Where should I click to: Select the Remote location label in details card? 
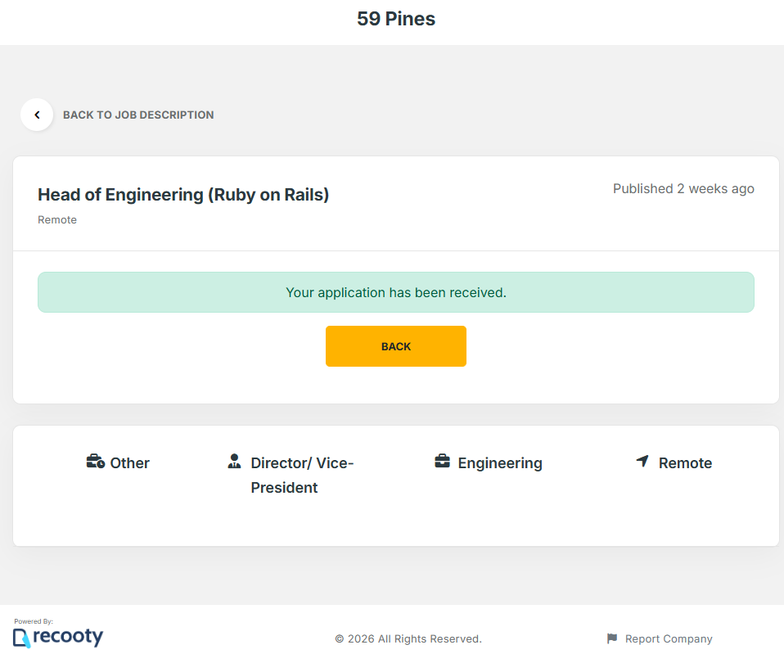click(x=685, y=463)
